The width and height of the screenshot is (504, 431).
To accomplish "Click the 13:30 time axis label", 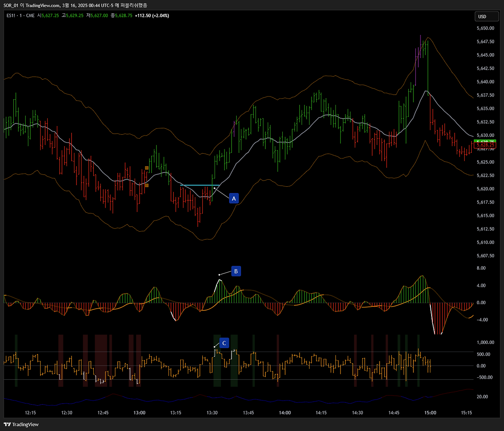I will 212,413.
